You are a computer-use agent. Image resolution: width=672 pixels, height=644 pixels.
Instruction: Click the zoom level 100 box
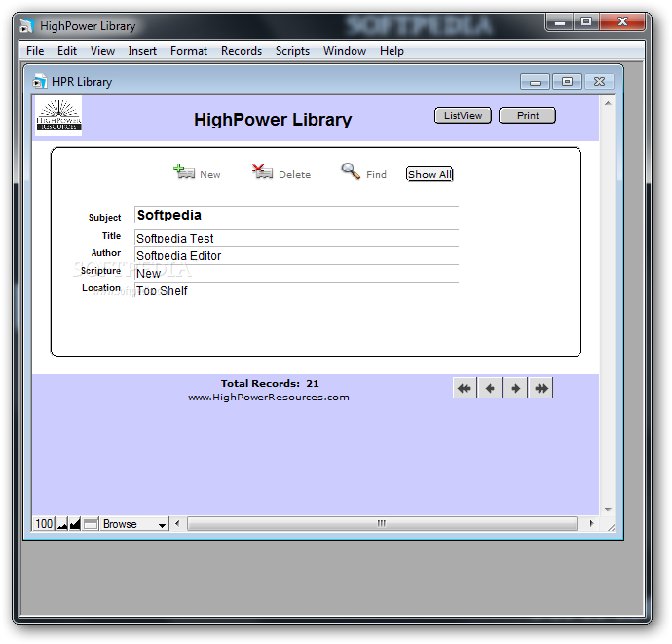(44, 524)
